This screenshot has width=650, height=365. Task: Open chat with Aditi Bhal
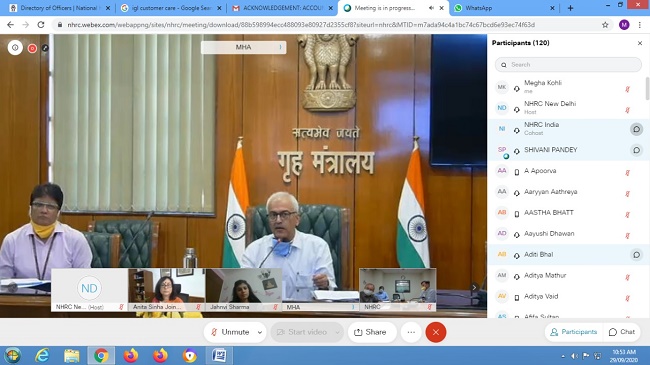coord(636,254)
